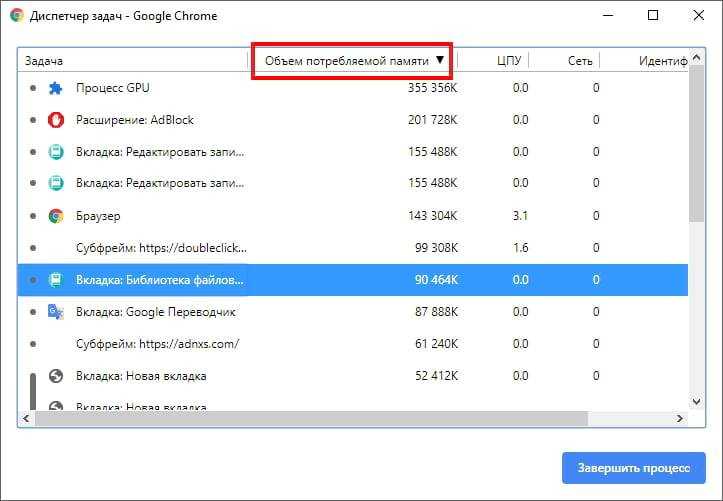Click the GPU process puzzle icon
This screenshot has width=723, height=501.
click(x=56, y=88)
